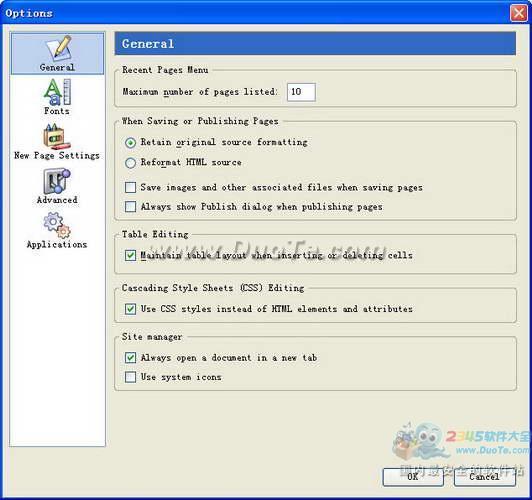Viewport: 532px width, 500px height.
Task: Uncheck Always open document in new tab
Action: 130,358
